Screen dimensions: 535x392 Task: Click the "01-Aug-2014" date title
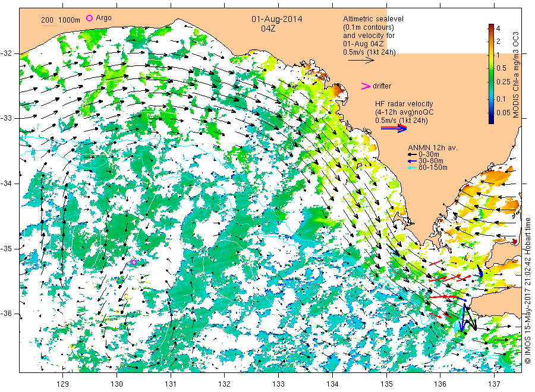click(x=276, y=19)
